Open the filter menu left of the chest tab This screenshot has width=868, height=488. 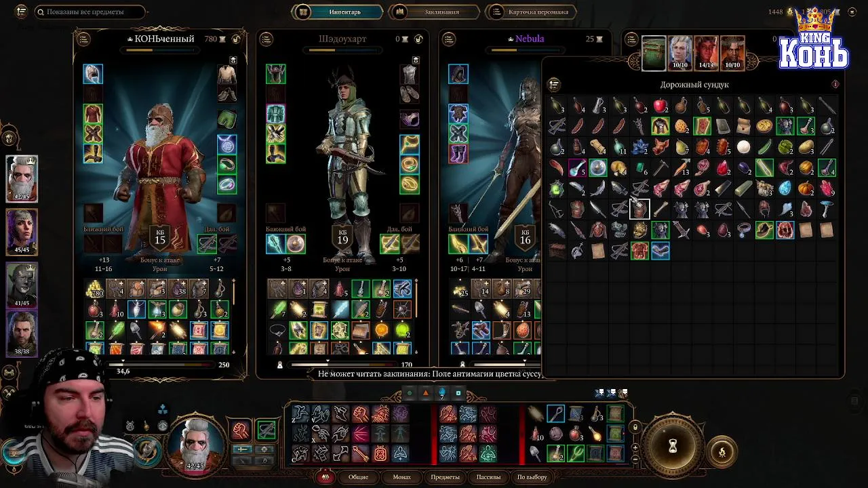[632, 39]
